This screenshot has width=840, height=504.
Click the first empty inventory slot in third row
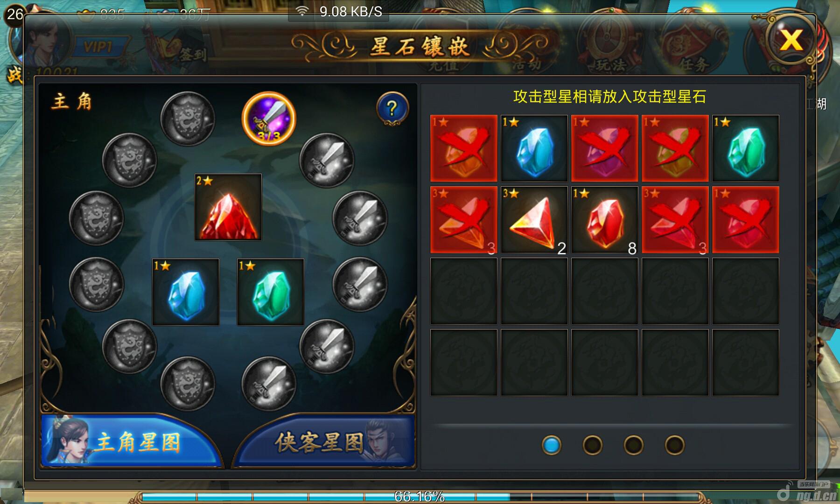[x=463, y=291]
